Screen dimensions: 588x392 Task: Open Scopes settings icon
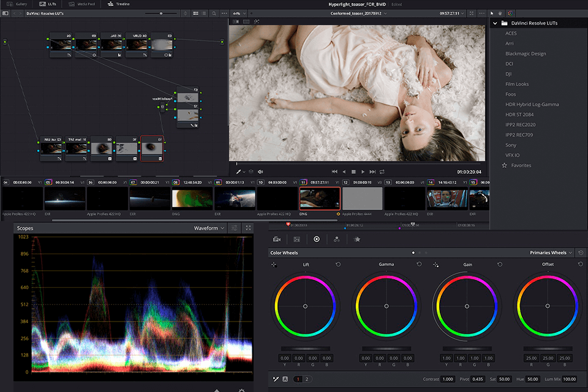234,228
